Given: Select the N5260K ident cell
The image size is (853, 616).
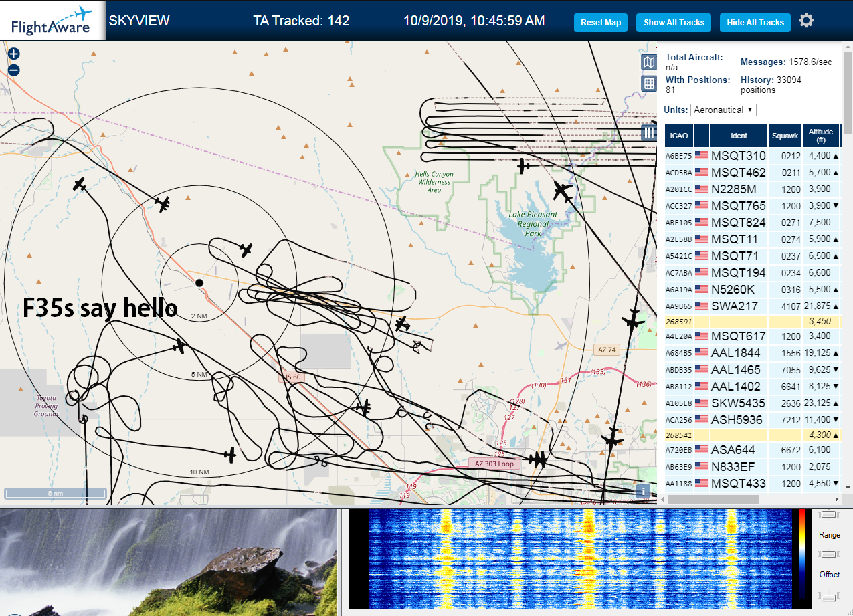Looking at the screenshot, I should [x=739, y=289].
